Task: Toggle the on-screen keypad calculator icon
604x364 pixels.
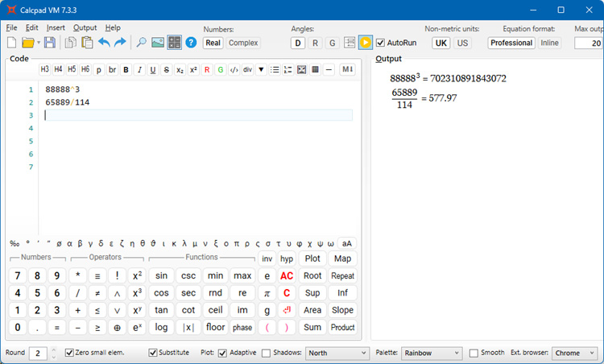Action: coord(175,43)
